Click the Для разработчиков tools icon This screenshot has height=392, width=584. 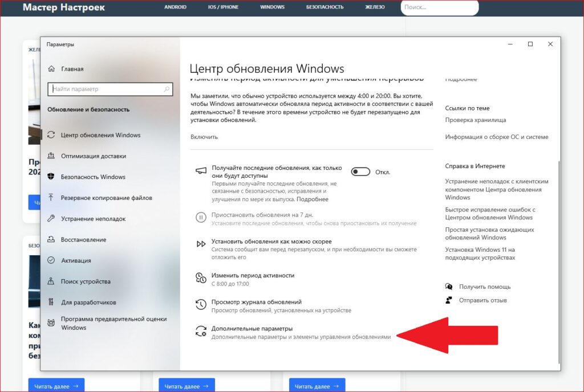coord(51,302)
